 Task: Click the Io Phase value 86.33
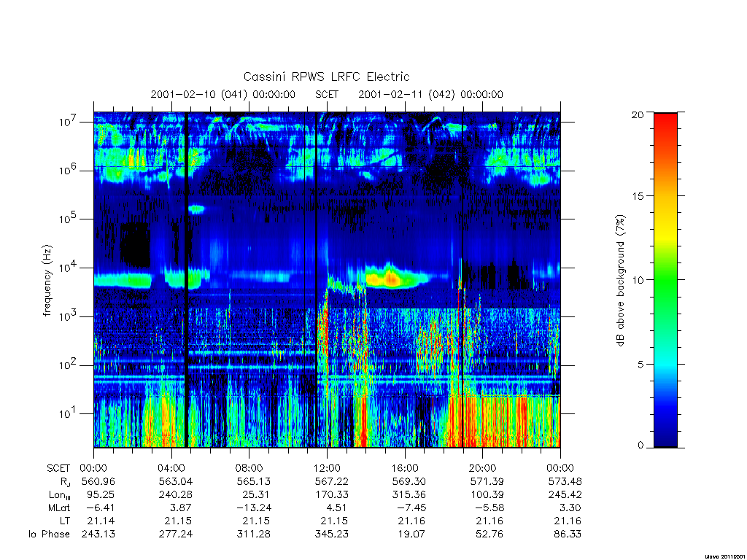coord(568,534)
